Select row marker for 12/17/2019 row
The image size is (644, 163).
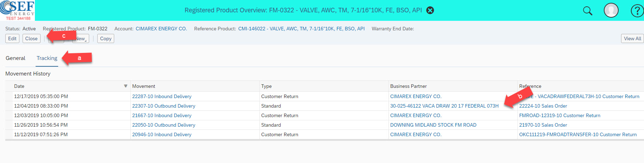9,96
